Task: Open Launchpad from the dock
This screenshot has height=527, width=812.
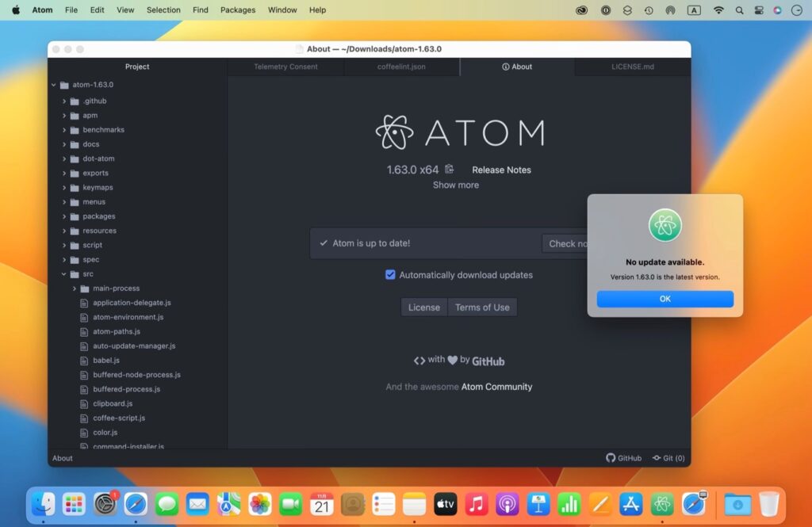Action: point(73,503)
